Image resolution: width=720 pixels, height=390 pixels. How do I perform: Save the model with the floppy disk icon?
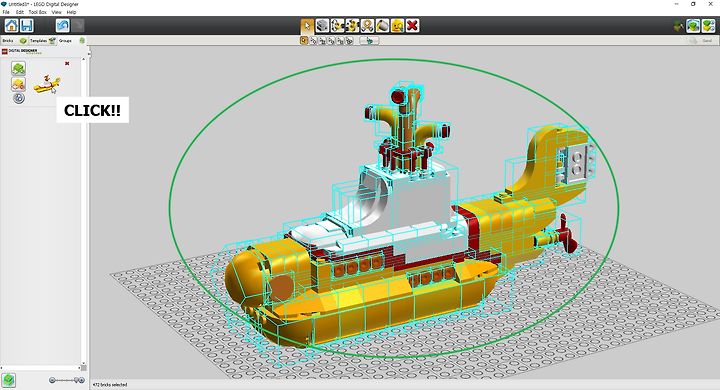tap(27, 25)
